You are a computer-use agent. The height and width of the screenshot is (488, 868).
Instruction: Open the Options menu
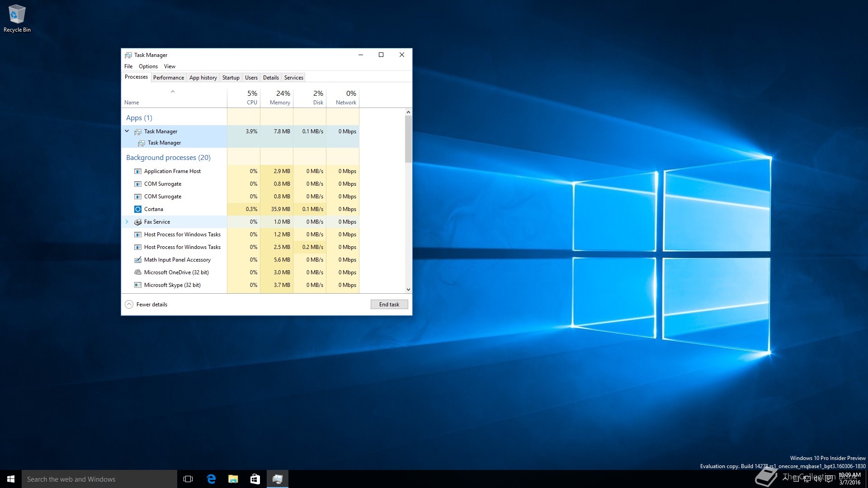click(148, 66)
